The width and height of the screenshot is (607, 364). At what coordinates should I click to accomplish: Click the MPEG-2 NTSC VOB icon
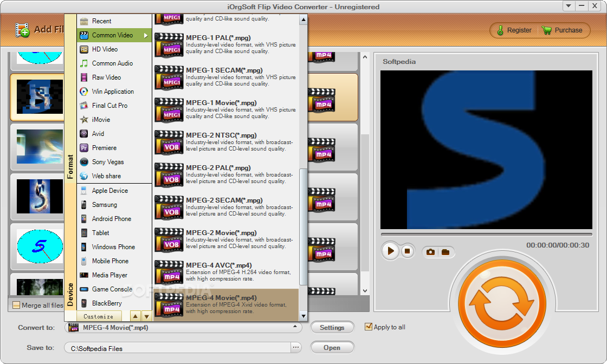click(x=169, y=143)
